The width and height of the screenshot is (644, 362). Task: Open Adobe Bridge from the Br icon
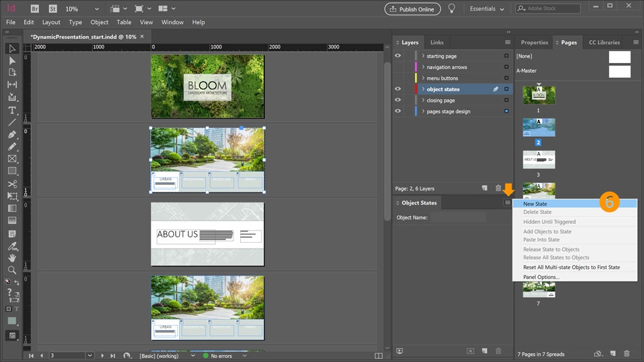[34, 9]
